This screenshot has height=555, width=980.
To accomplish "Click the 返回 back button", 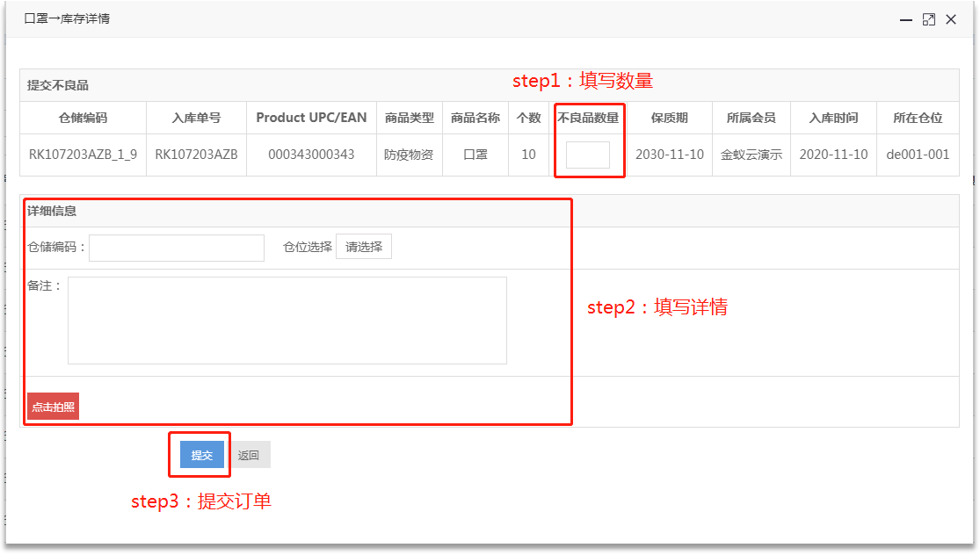I will click(x=249, y=455).
